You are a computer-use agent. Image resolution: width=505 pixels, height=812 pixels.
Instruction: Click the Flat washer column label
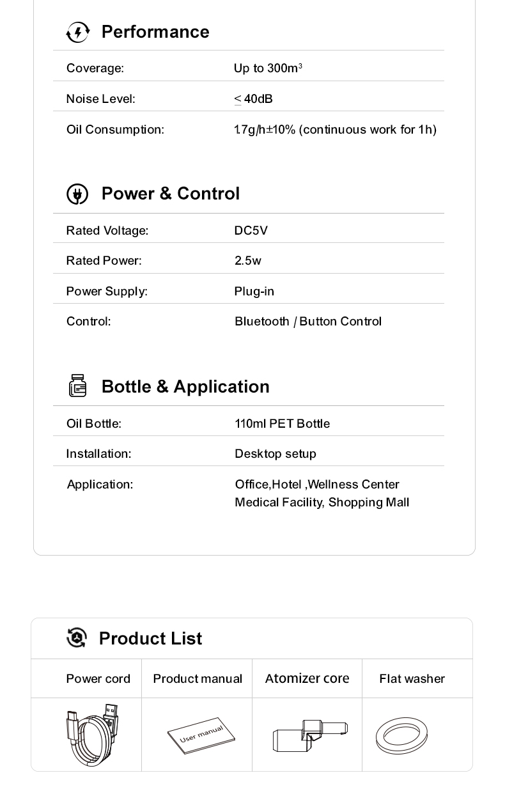[x=412, y=679]
